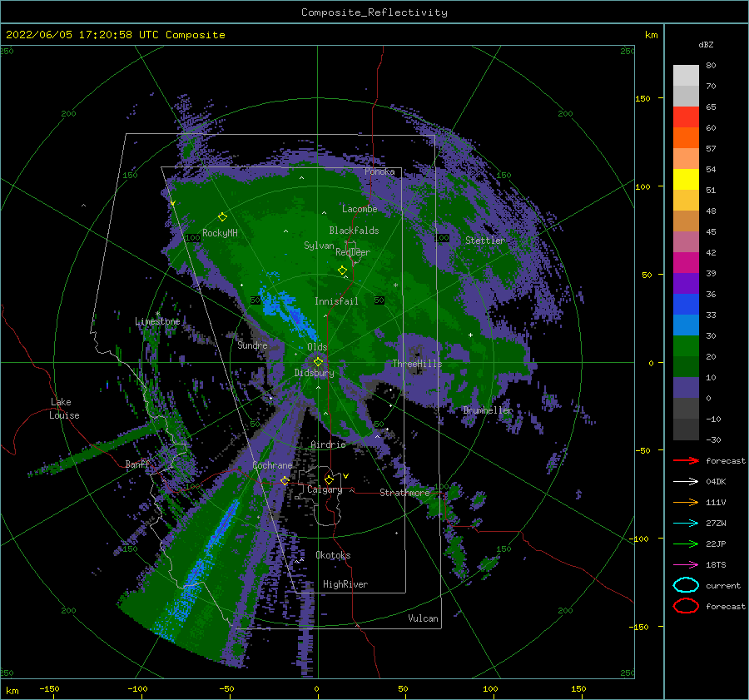Click the 27ZW legend text
The height and width of the screenshot is (700, 749).
(x=716, y=524)
